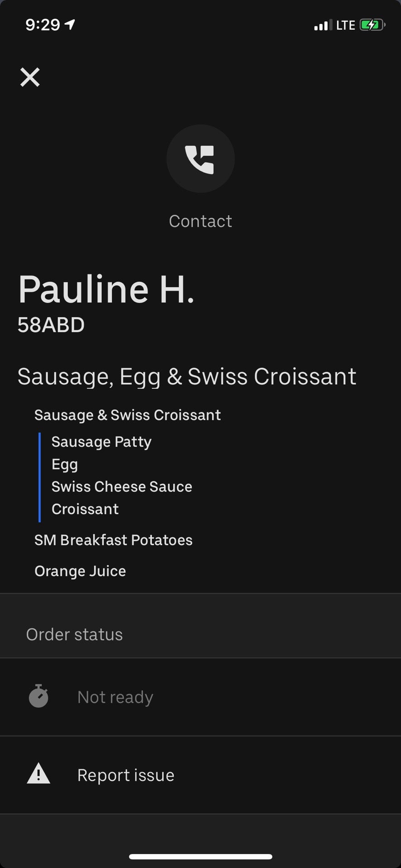
Task: Tap the Contact label
Action: [x=200, y=221]
